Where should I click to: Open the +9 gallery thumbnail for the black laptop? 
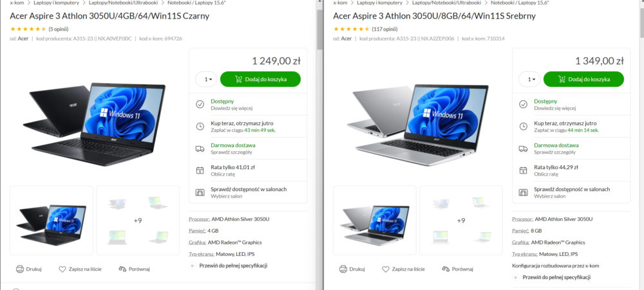pos(138,221)
